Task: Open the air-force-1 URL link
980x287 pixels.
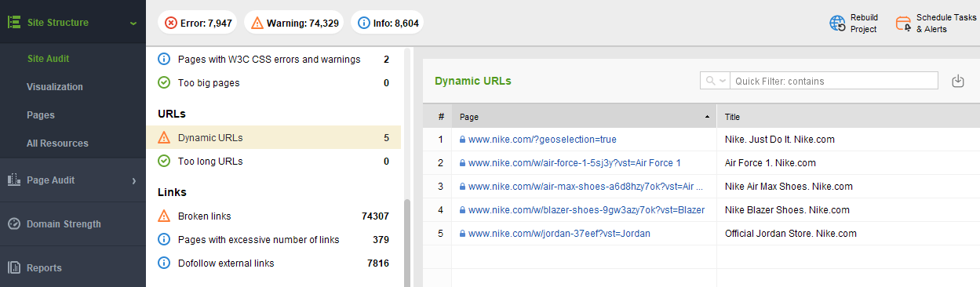Action: pyautogui.click(x=574, y=163)
